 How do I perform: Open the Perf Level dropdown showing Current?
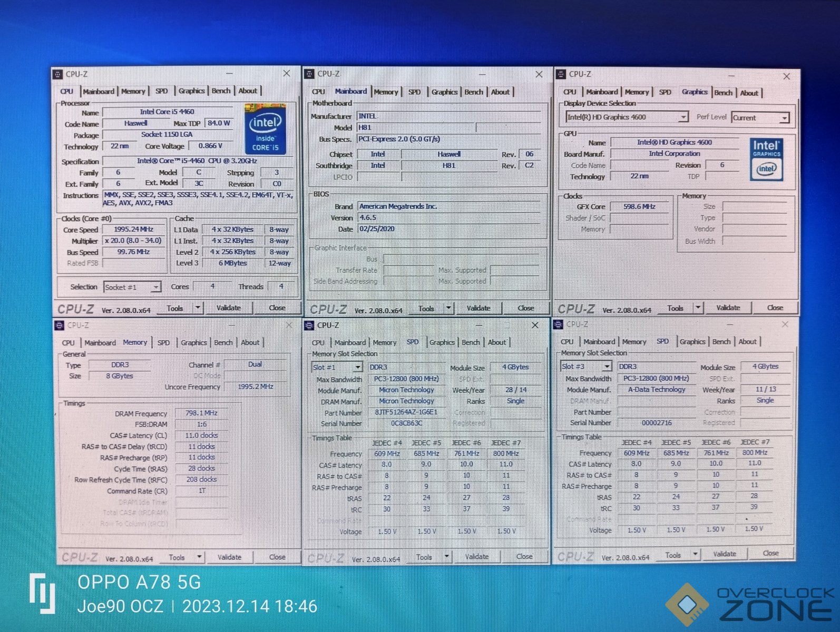point(760,117)
